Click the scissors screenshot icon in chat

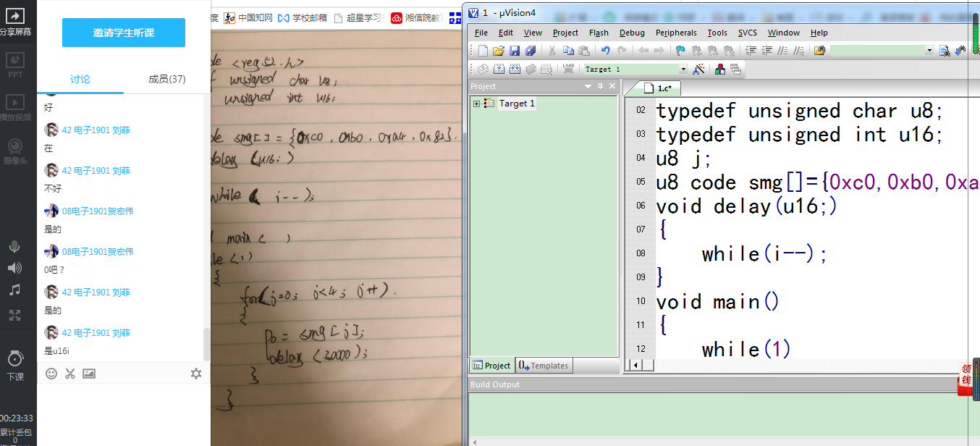tap(70, 374)
